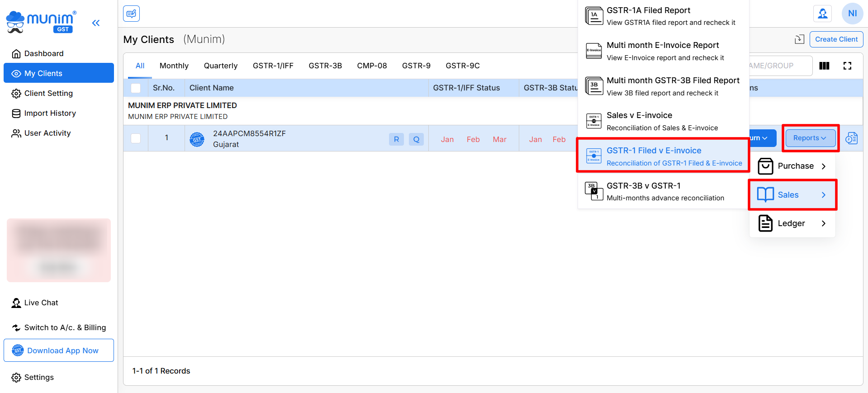Click the NI user avatar
This screenshot has height=393, width=868.
pyautogui.click(x=852, y=14)
